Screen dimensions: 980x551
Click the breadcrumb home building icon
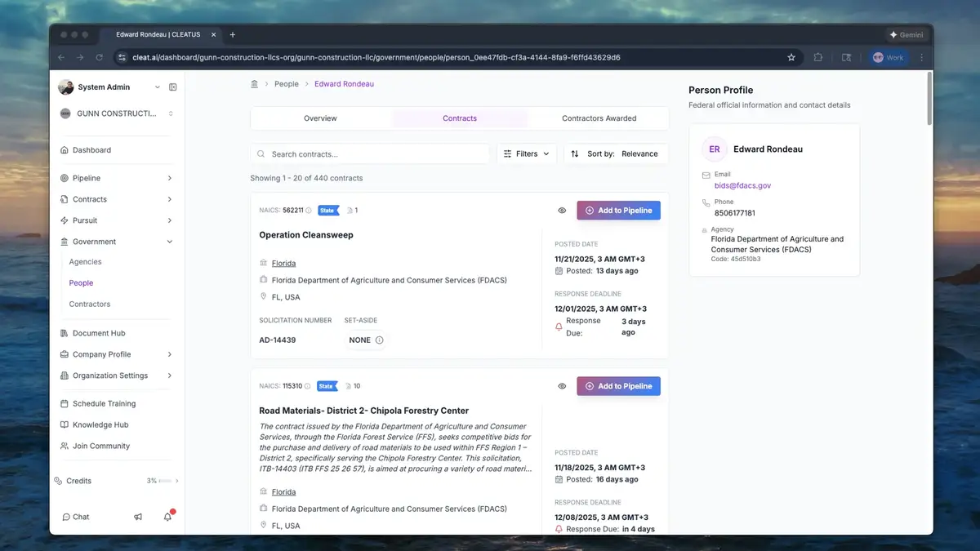[x=255, y=84]
